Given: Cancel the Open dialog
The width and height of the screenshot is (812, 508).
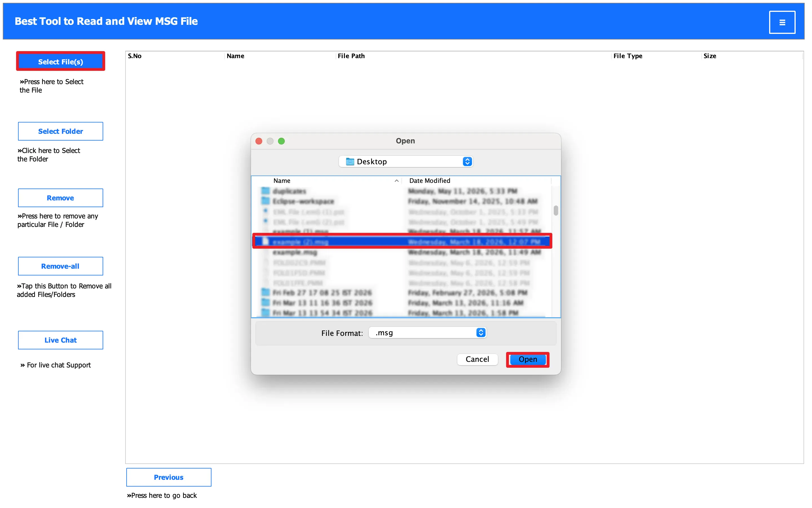Looking at the screenshot, I should click(x=477, y=359).
